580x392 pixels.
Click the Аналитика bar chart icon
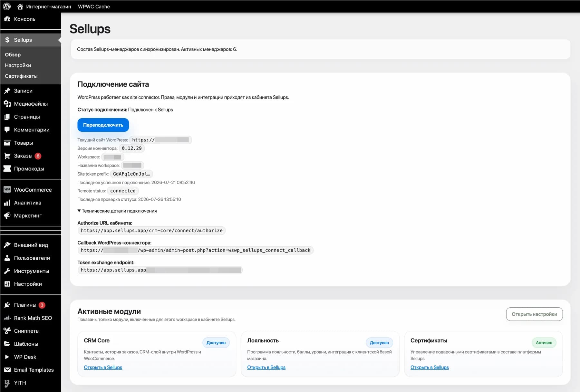pyautogui.click(x=7, y=203)
